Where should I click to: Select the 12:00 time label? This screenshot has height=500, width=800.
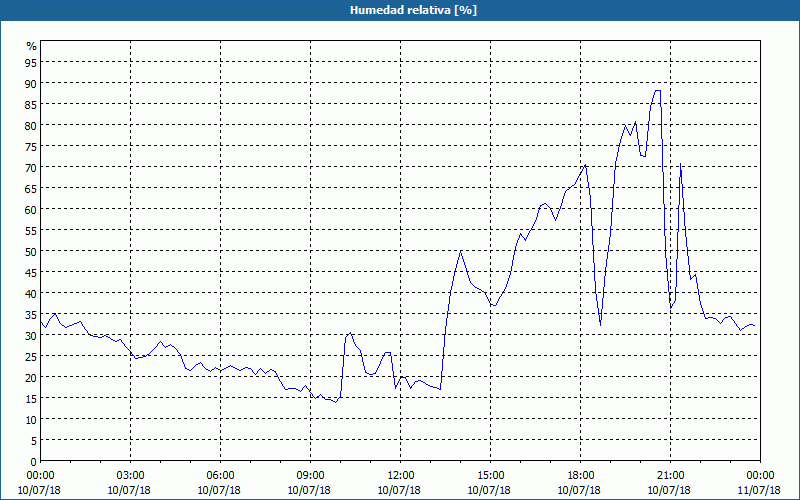pos(401,476)
